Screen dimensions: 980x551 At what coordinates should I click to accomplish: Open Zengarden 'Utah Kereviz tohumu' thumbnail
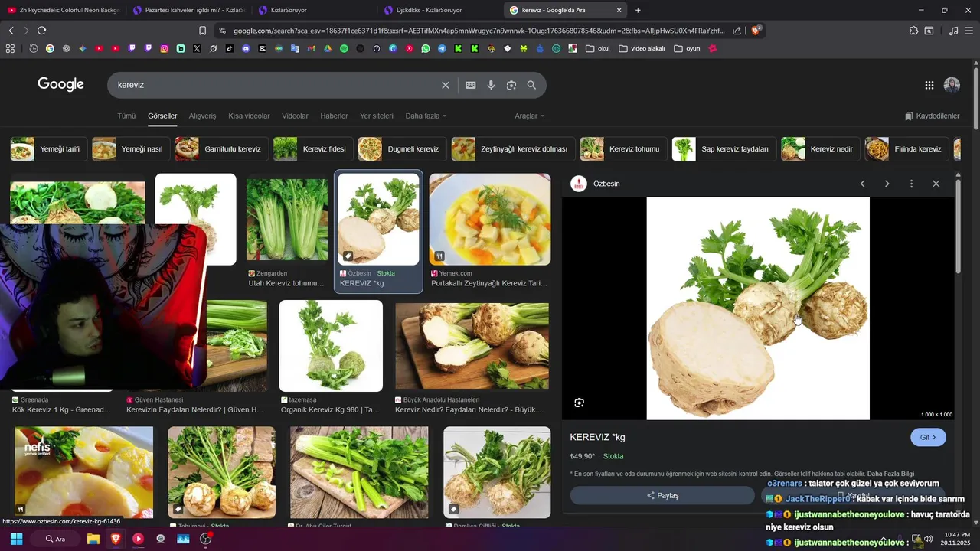pyautogui.click(x=287, y=220)
